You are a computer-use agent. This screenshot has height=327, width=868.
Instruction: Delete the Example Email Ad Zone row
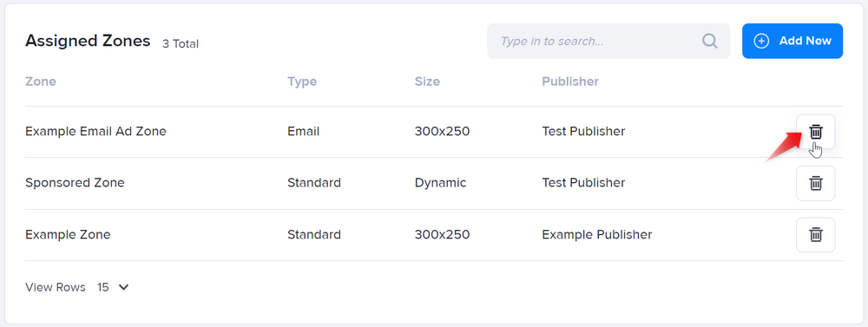coord(815,132)
